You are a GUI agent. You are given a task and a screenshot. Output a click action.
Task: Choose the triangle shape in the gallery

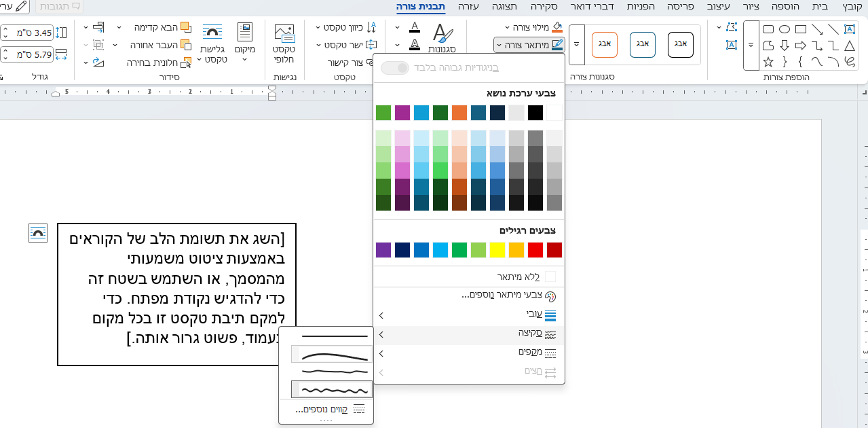coord(850,46)
